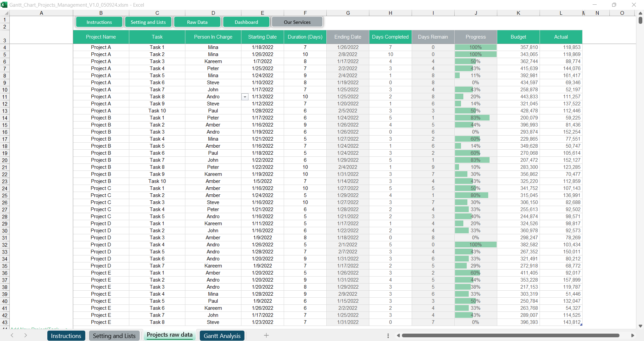Open the dropdown arrow beside Andro in row 11
This screenshot has width=644, height=341.
click(x=245, y=97)
